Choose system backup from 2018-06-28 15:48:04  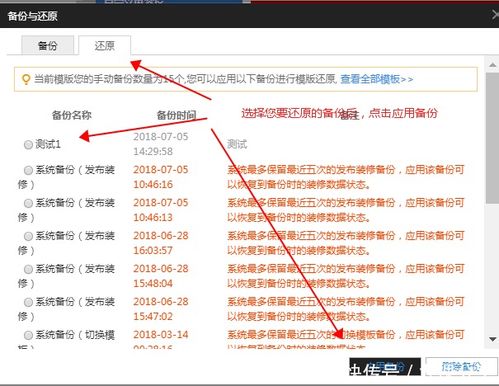coord(28,269)
